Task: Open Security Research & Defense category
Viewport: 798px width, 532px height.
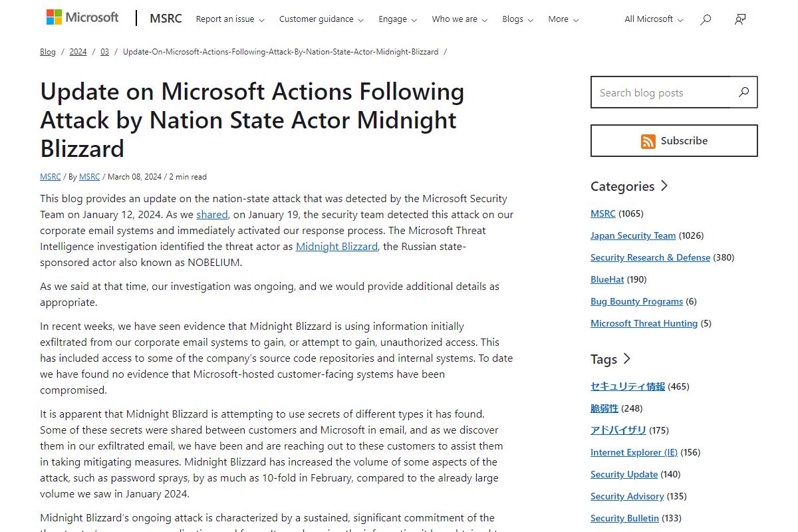Action: coord(650,257)
